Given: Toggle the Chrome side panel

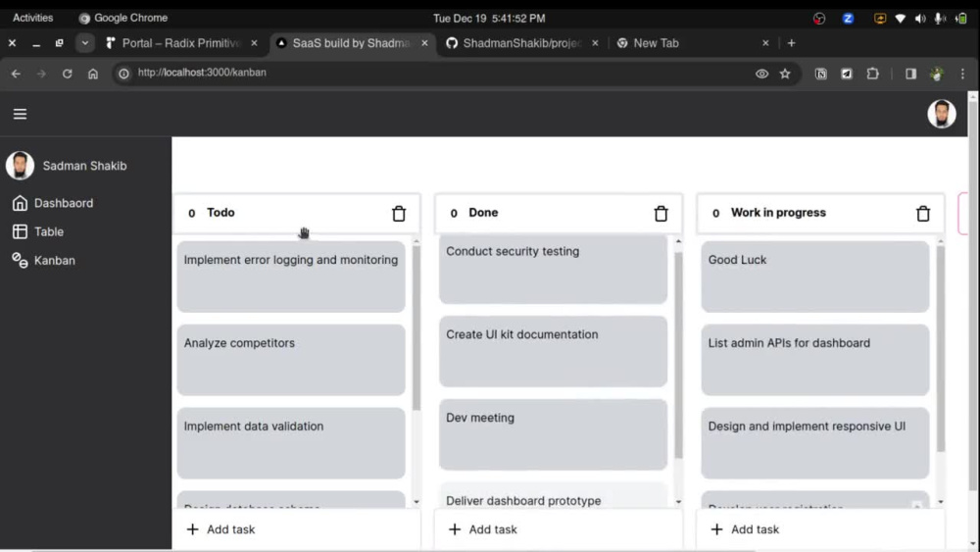Looking at the screenshot, I should [910, 74].
